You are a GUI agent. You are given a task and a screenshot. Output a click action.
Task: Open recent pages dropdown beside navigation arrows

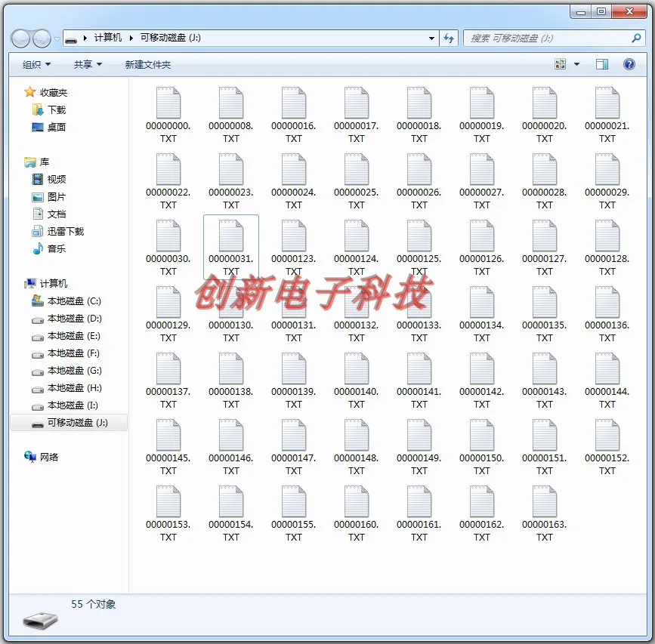pyautogui.click(x=57, y=39)
